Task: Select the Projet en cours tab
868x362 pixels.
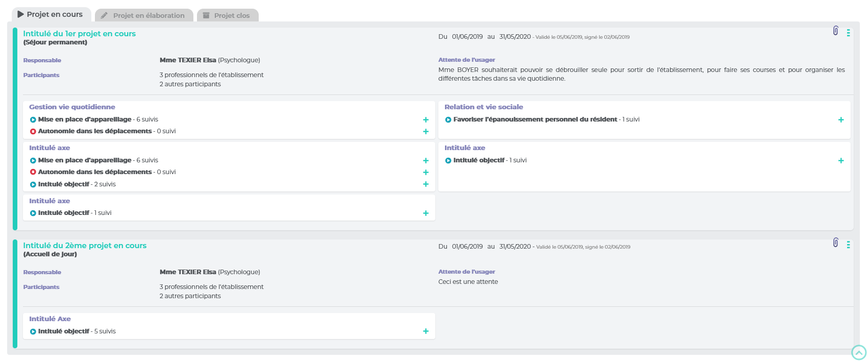Action: 51,14
